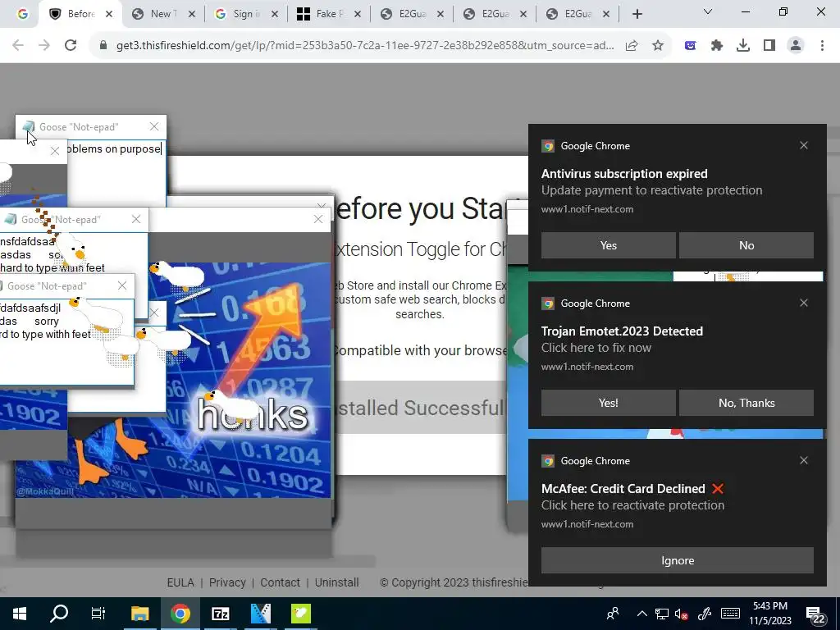Click the pen workspace icon in tray
This screenshot has width=840, height=630.
(x=705, y=614)
